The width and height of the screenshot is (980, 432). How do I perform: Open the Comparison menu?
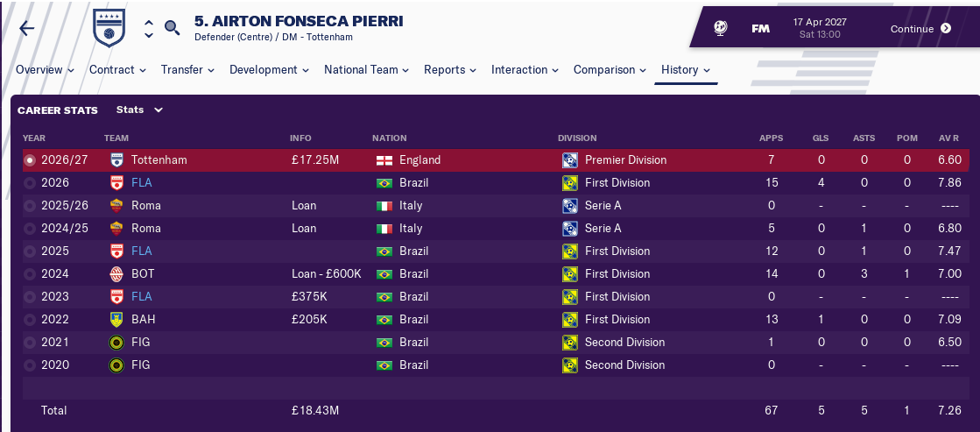[610, 70]
